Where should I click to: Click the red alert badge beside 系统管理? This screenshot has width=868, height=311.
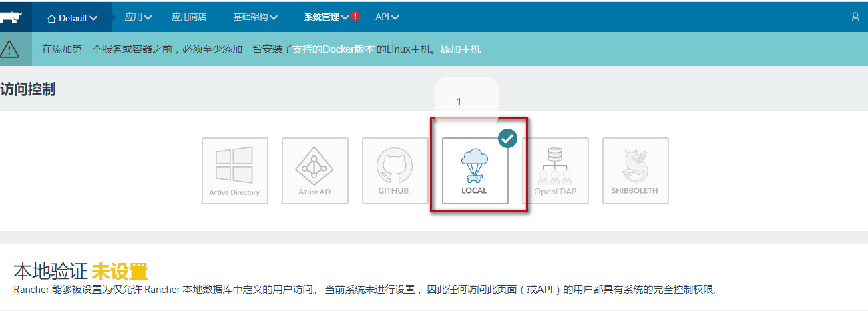pyautogui.click(x=355, y=17)
